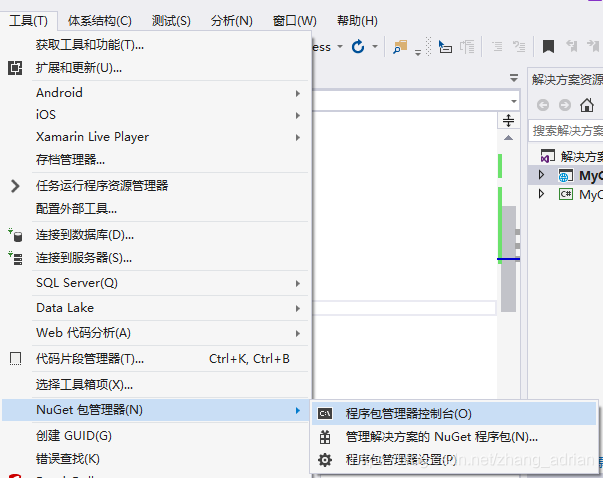
Task: Click the 代码片段管理器 snippet icon
Action: click(15, 359)
